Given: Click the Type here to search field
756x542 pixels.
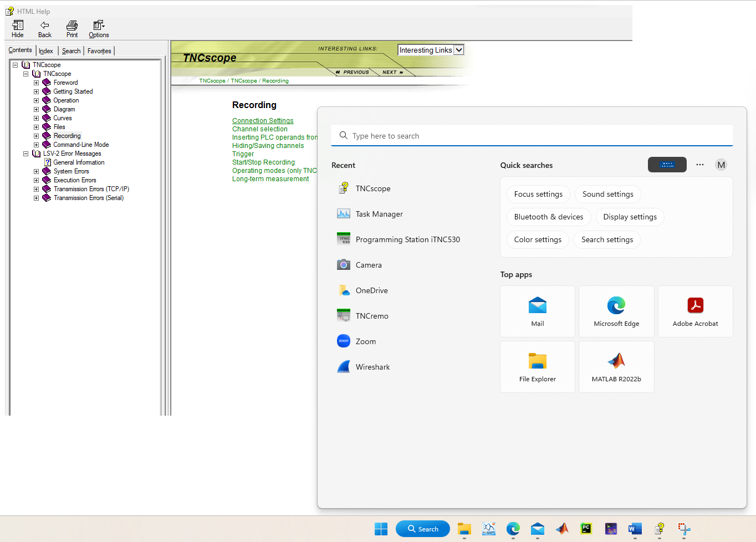Looking at the screenshot, I should click(x=532, y=136).
